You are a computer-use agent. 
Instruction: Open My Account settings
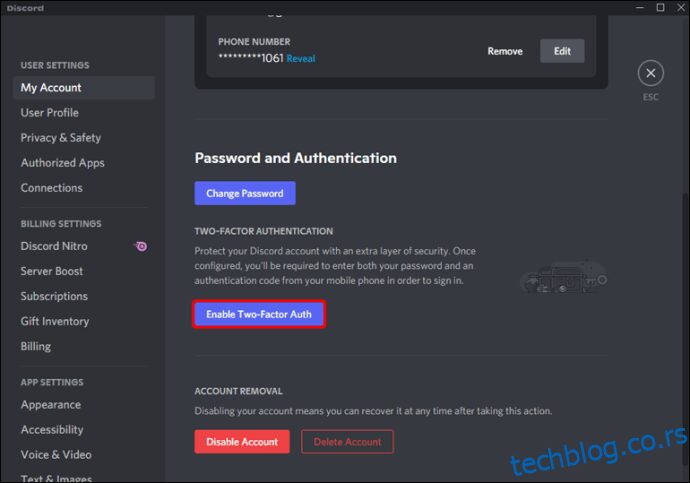pyautogui.click(x=84, y=88)
